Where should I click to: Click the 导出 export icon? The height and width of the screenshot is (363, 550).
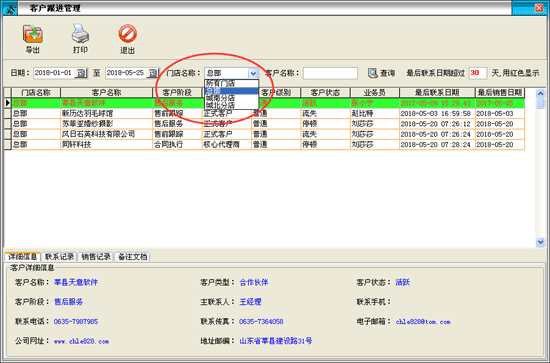tap(33, 34)
